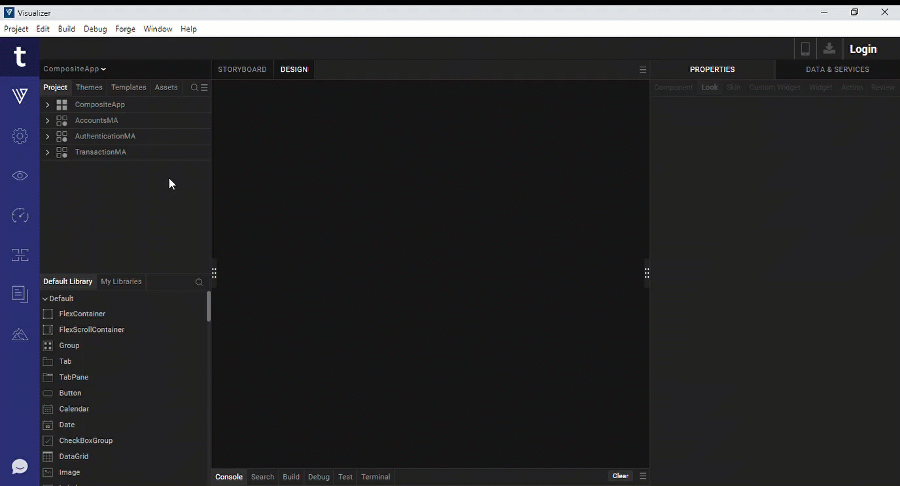Screen dimensions: 900x486
Task: Click the mobile device icon beside Login
Action: tap(805, 49)
